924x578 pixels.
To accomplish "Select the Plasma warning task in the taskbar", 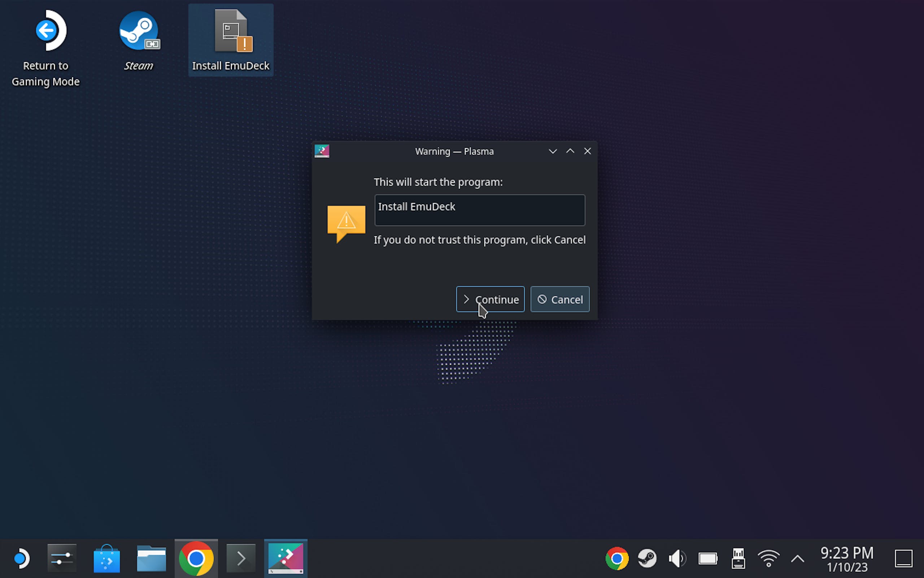I will [x=286, y=559].
